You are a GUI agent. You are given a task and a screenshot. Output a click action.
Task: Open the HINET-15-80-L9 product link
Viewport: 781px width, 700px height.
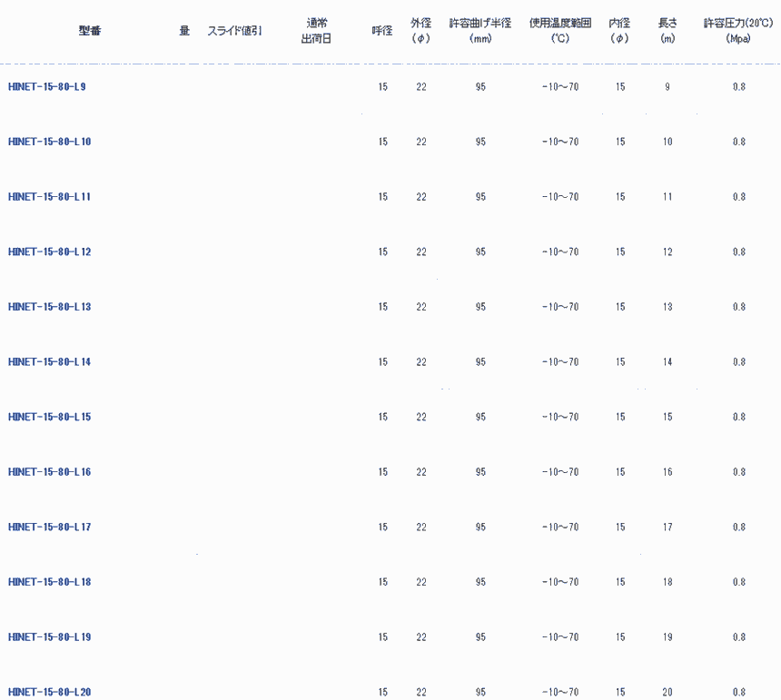(x=47, y=87)
